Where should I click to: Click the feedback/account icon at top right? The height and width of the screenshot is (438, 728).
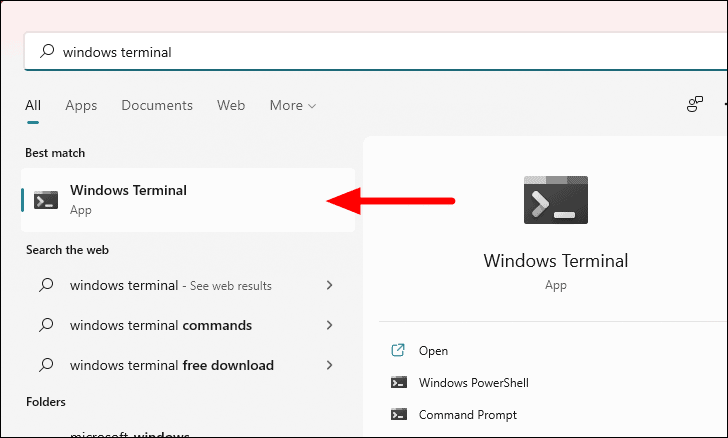pos(695,105)
